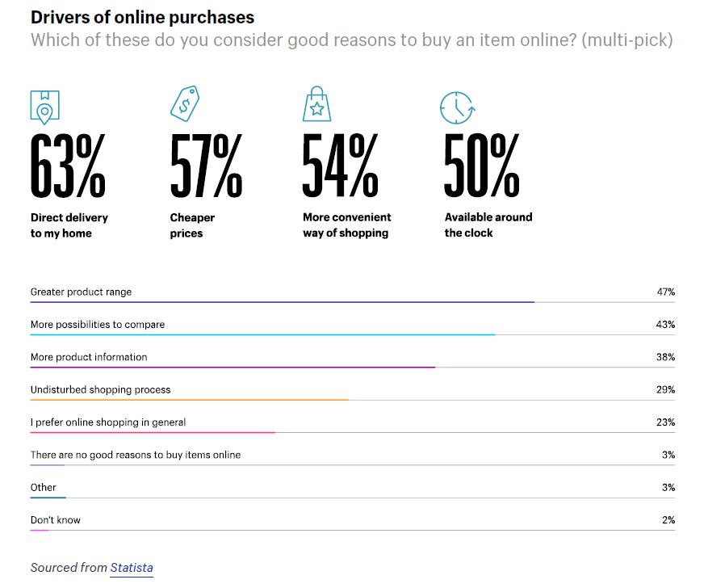Viewport: 708px width, 588px height.
Task: Click the no good reasons row label
Action: pos(136,455)
